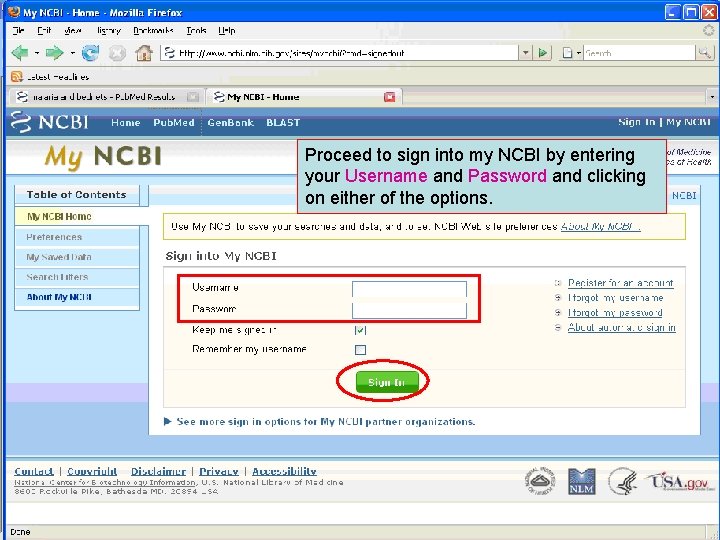Click the Privacy footer link
720x540 pixels.
(x=219, y=471)
